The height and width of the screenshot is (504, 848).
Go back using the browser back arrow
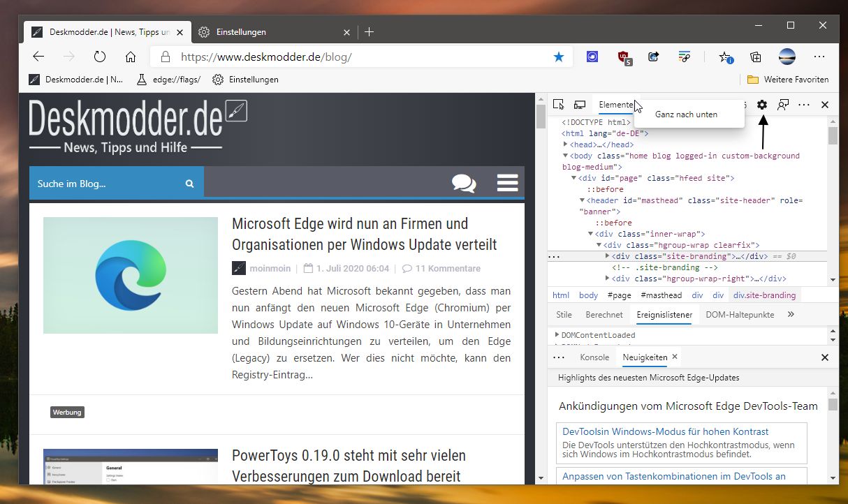[38, 57]
